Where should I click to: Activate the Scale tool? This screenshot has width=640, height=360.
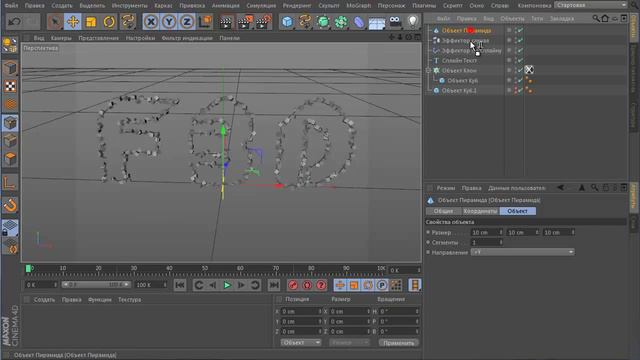click(91, 21)
